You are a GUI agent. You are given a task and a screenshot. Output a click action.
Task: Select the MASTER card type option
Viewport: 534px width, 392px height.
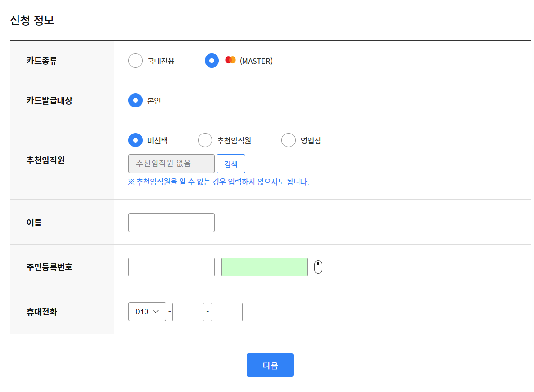point(212,60)
